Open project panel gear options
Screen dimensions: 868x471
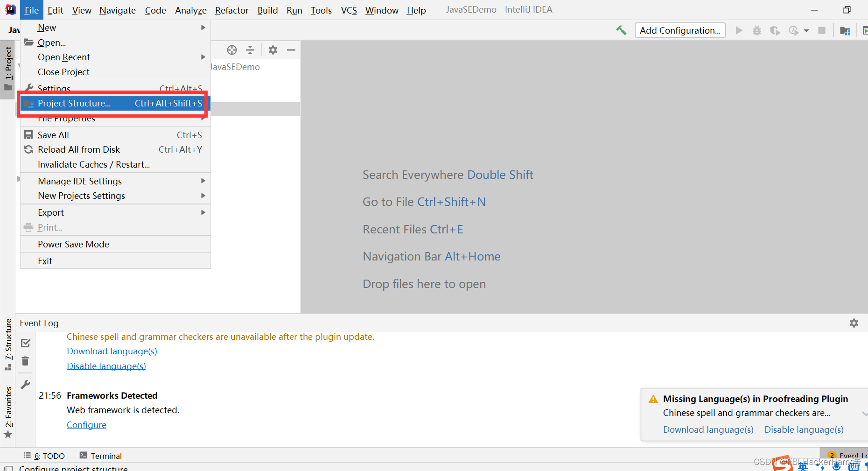click(x=273, y=50)
